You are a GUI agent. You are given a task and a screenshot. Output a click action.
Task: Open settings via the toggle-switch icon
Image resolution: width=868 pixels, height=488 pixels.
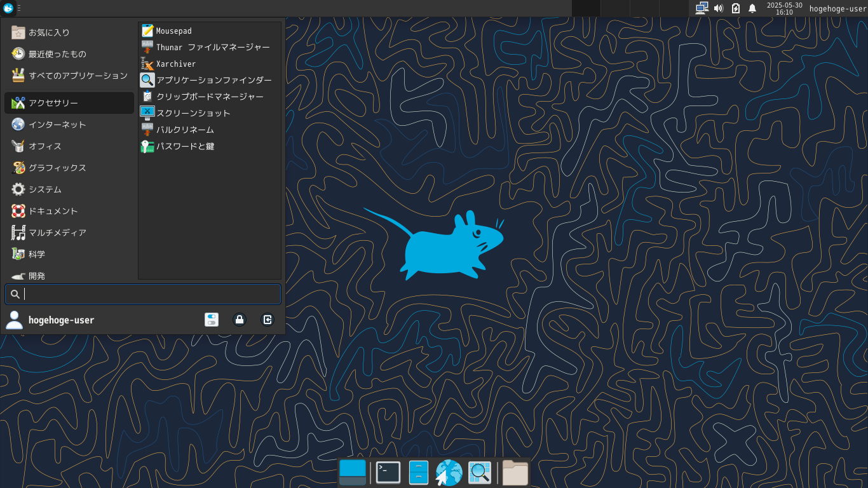212,320
